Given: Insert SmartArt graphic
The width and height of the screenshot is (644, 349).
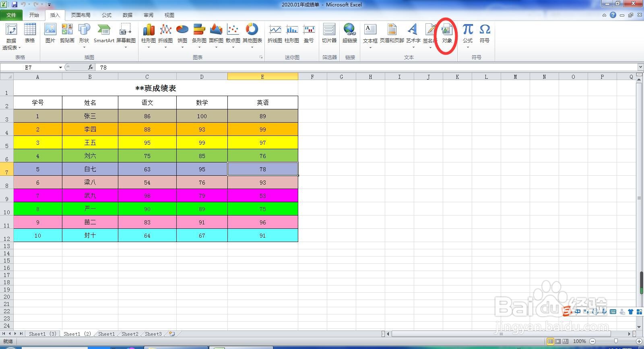Looking at the screenshot, I should [x=104, y=33].
